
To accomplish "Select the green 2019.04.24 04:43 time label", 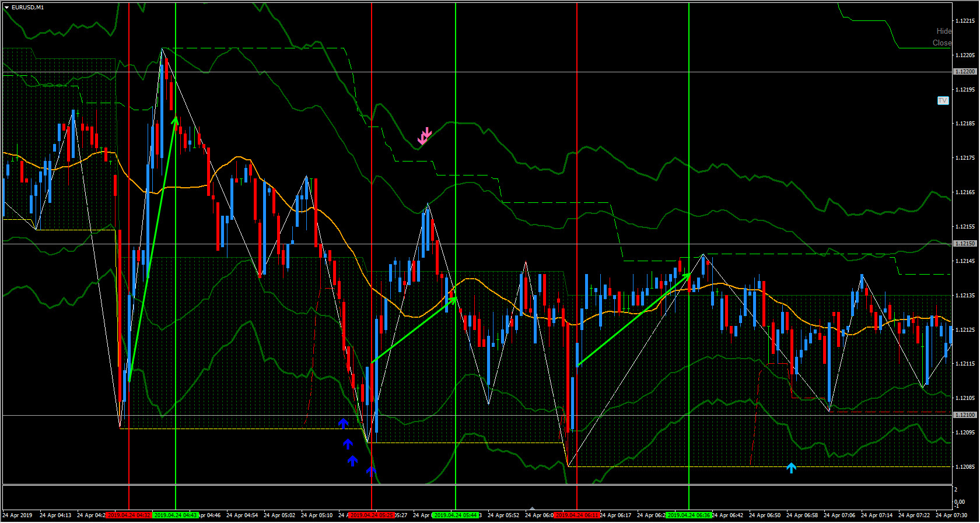I will coord(176,515).
